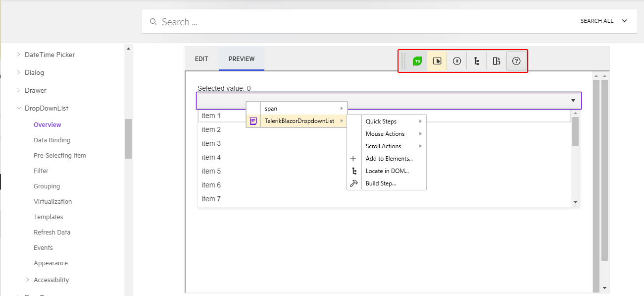Click the plus icon beside Add to Elements
The width and height of the screenshot is (644, 296).
tap(353, 159)
